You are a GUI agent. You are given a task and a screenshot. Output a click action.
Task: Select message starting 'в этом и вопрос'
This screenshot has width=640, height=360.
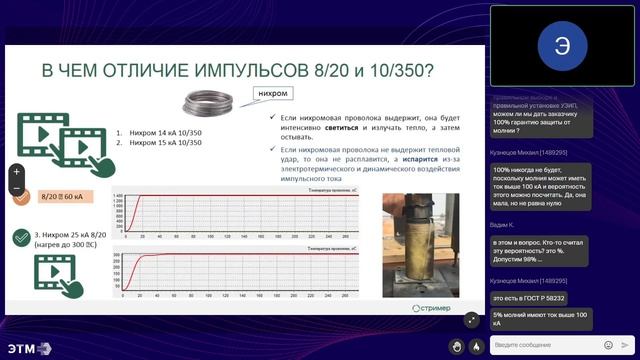[x=539, y=251]
